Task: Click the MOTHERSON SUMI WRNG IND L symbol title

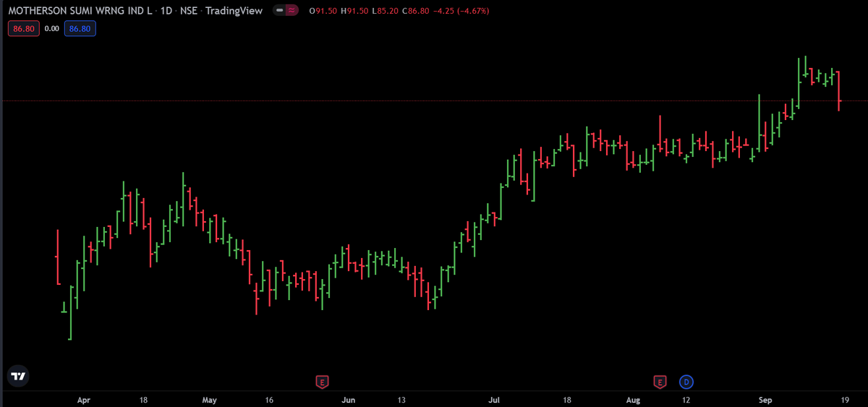Action: pyautogui.click(x=81, y=11)
